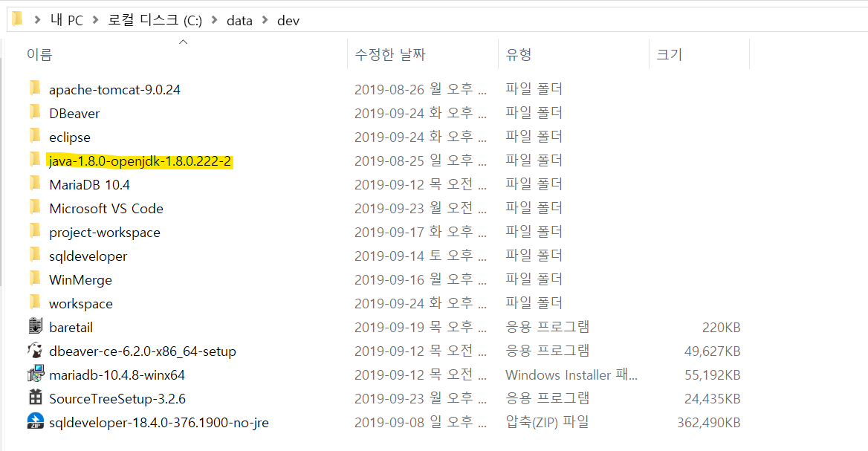This screenshot has height=451, width=868.
Task: Click the 362,490KB size value
Action: (x=709, y=423)
